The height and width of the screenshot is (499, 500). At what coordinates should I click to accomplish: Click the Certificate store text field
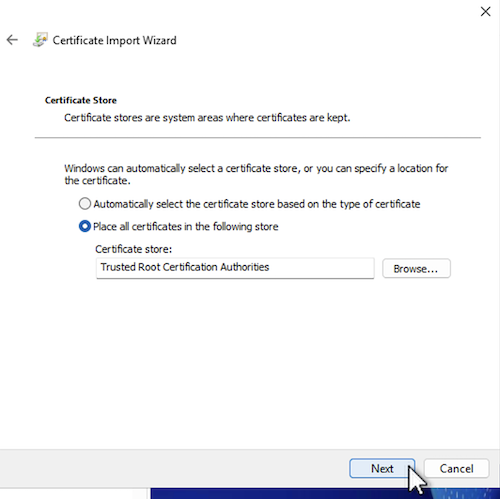[235, 268]
